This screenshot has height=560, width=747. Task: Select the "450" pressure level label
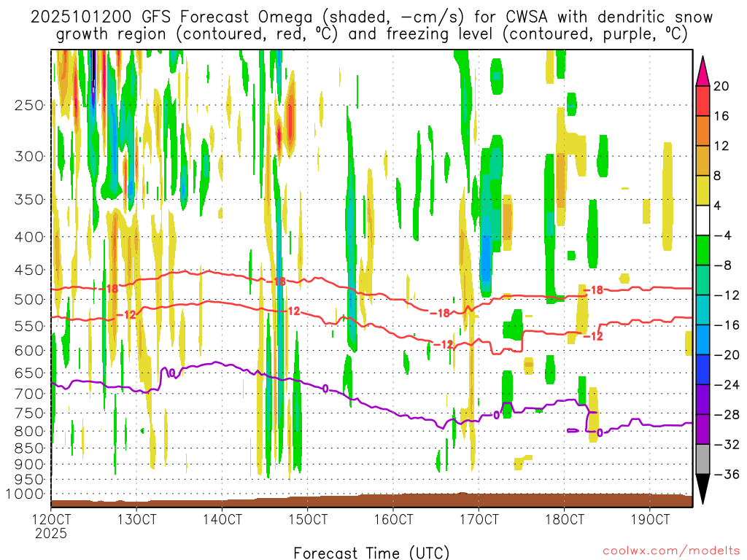point(29,270)
